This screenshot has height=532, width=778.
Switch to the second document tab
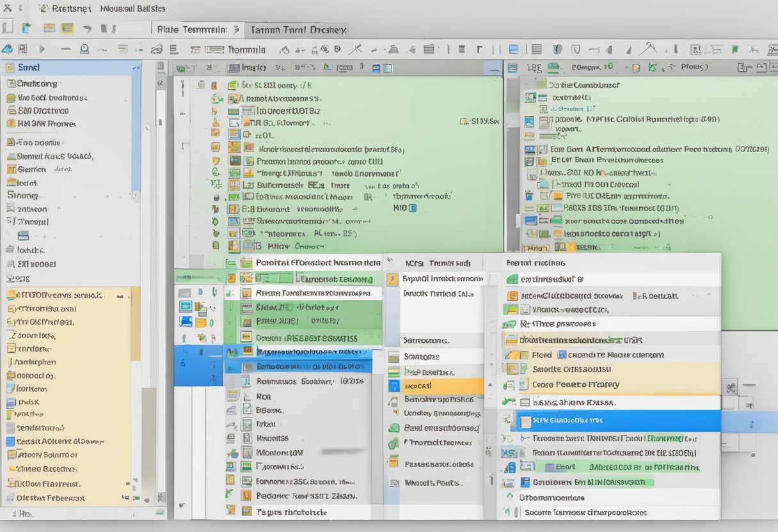click(x=298, y=29)
